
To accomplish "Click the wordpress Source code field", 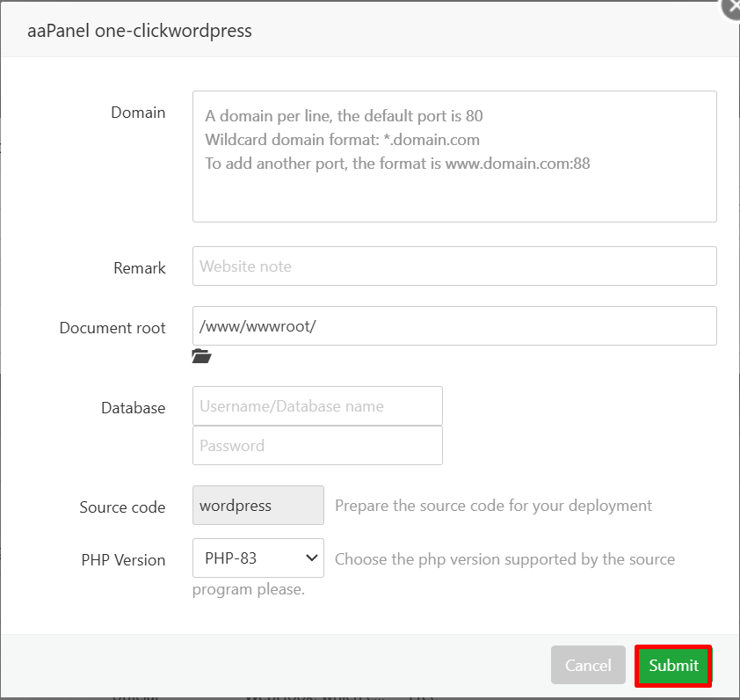I will tap(258, 506).
